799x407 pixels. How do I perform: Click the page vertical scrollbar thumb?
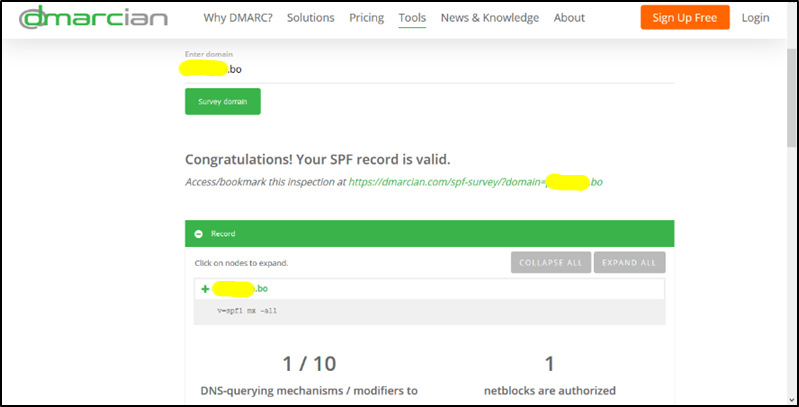pyautogui.click(x=791, y=98)
